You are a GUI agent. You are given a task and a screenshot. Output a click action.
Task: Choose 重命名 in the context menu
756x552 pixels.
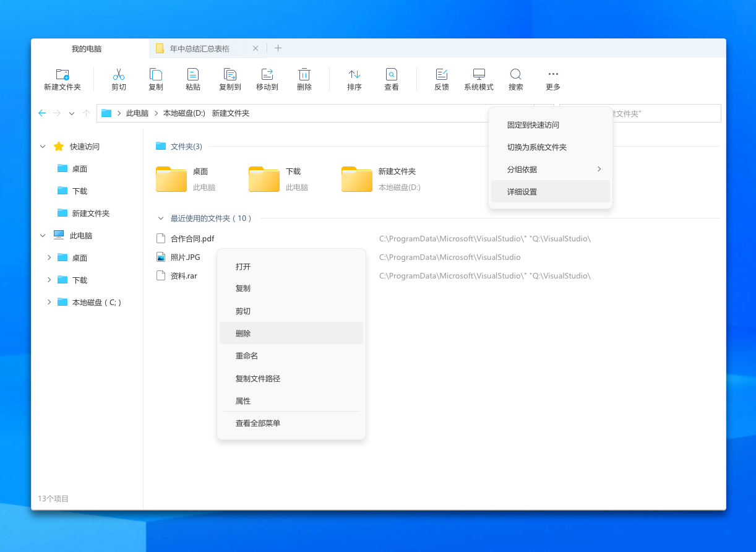click(291, 356)
